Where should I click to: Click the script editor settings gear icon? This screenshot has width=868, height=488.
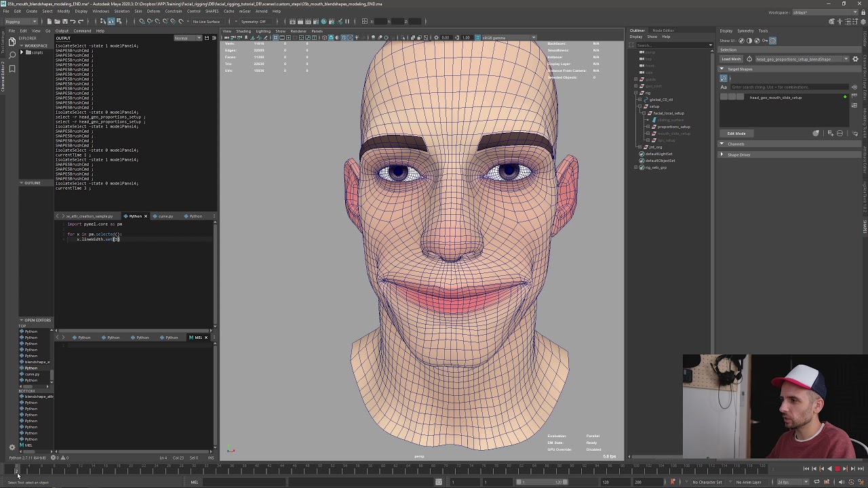12,447
